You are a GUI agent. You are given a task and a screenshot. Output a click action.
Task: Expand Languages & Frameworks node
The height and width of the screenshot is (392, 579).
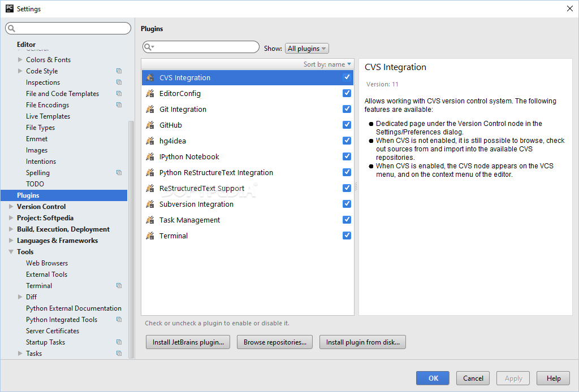[x=11, y=241]
